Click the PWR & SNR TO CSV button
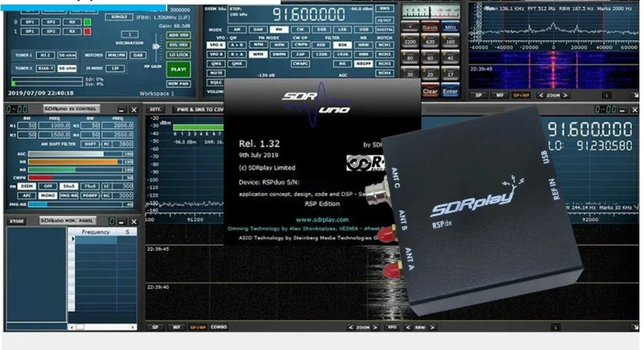 coord(199,109)
